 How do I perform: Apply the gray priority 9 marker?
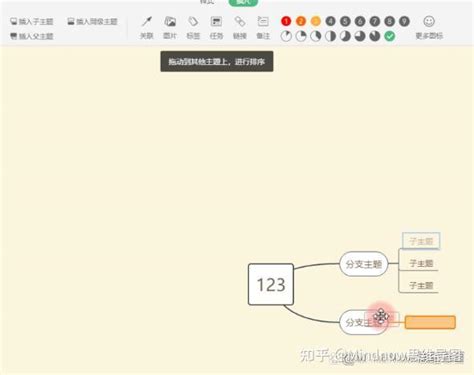(404, 21)
